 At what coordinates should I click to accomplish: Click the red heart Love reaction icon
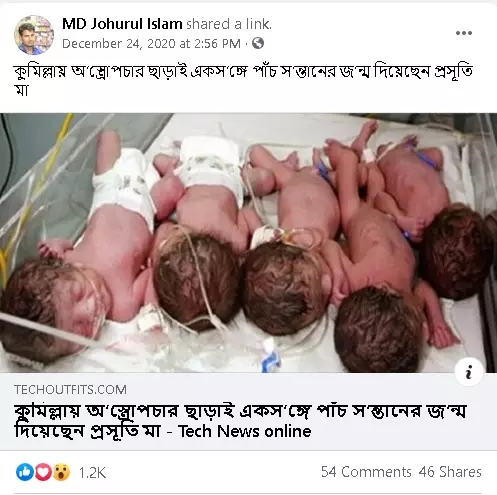tap(43, 472)
